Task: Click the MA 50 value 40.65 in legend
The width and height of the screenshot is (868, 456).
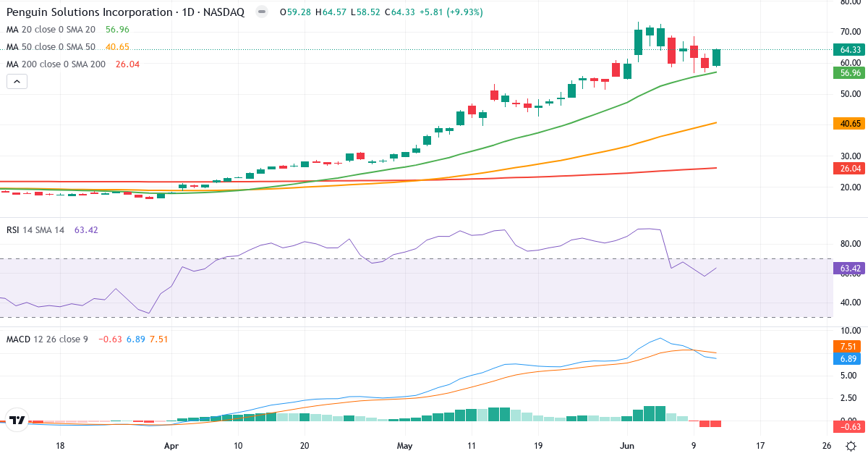Action: 117,47
